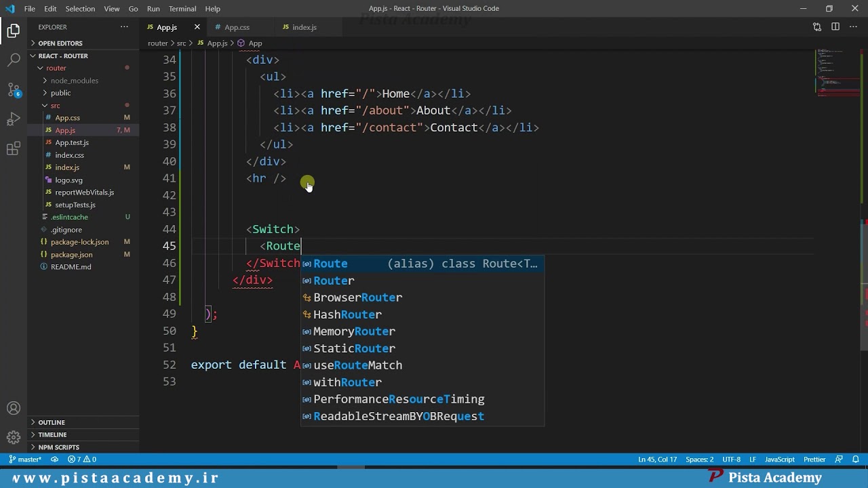Open the Search view in activity bar
This screenshot has width=868, height=488.
point(14,60)
